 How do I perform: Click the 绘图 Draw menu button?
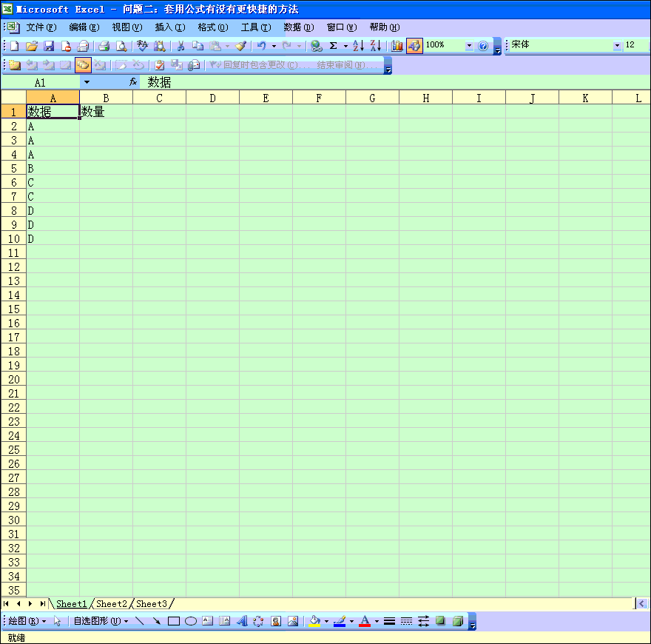pos(27,621)
